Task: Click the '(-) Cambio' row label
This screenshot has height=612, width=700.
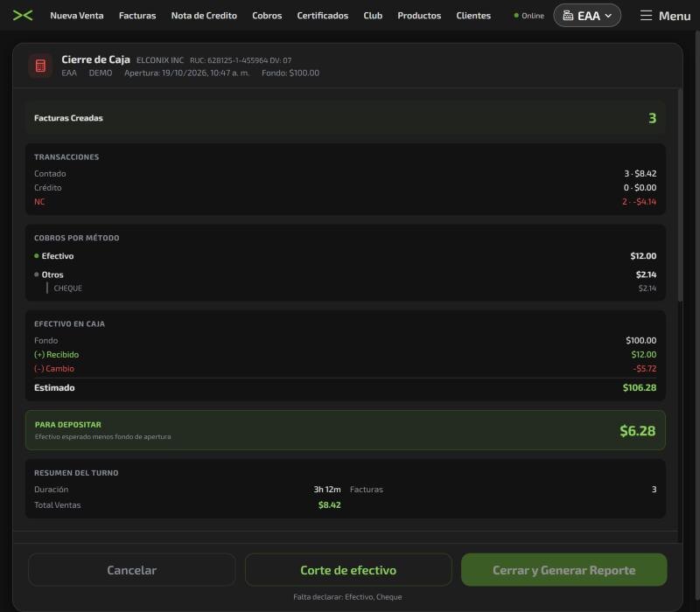Action: coord(54,369)
